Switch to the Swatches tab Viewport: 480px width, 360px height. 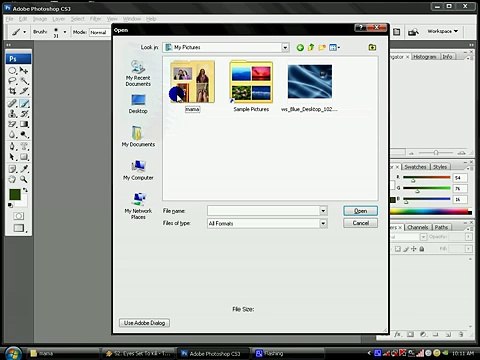pyautogui.click(x=415, y=167)
